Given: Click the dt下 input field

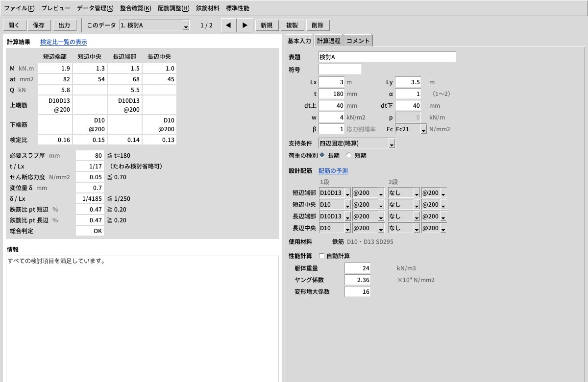Looking at the screenshot, I should (x=408, y=105).
